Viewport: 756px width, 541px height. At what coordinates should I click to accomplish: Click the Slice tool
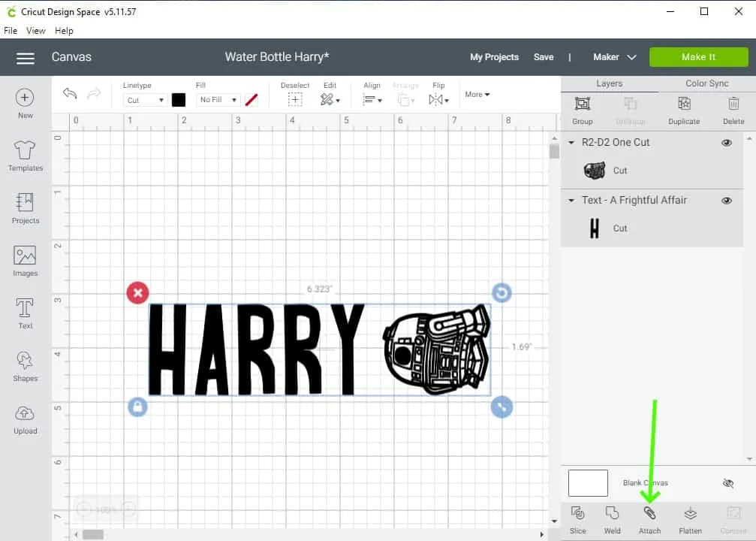coord(577,520)
